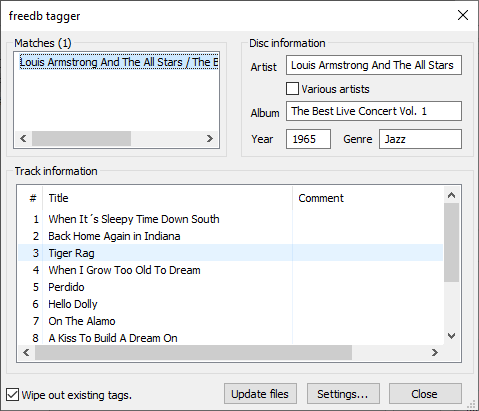Select track On The Alamo
This screenshot has width=479, height=411.
(x=230, y=321)
